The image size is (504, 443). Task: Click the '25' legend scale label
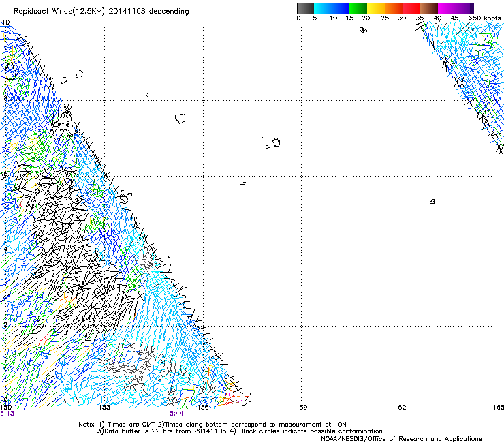385,18
